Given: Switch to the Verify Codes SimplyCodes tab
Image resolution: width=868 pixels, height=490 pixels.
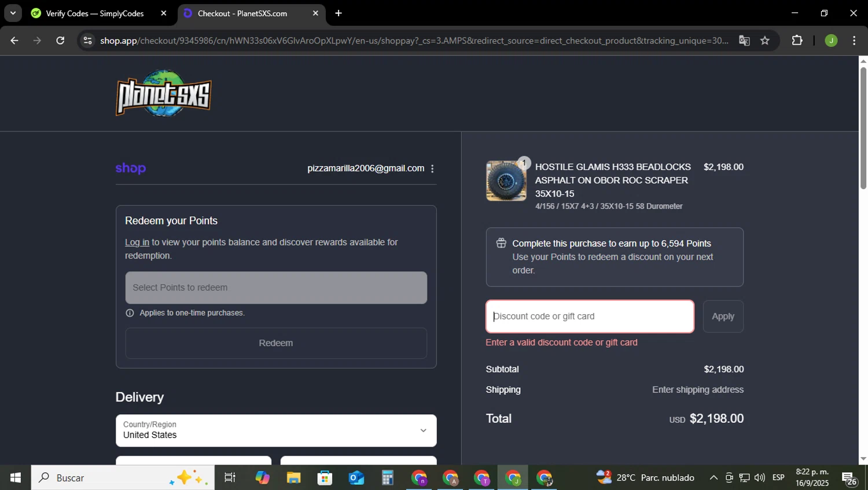Looking at the screenshot, I should tap(95, 13).
